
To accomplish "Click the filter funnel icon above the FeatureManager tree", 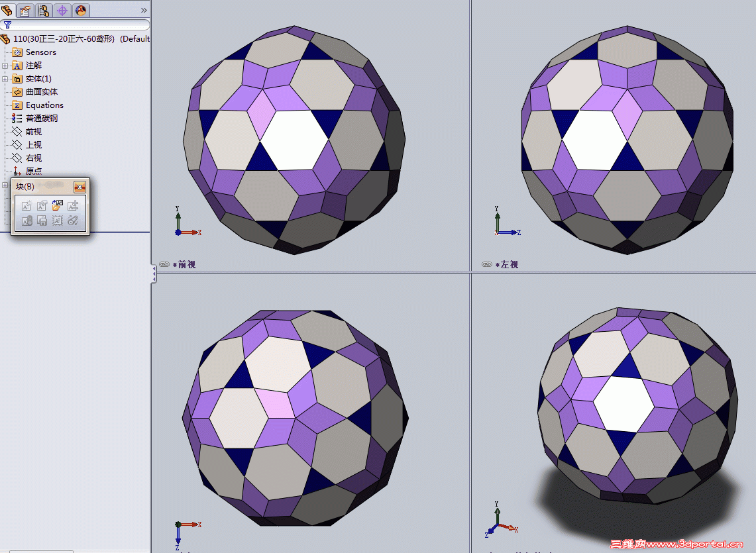I will tap(8, 25).
